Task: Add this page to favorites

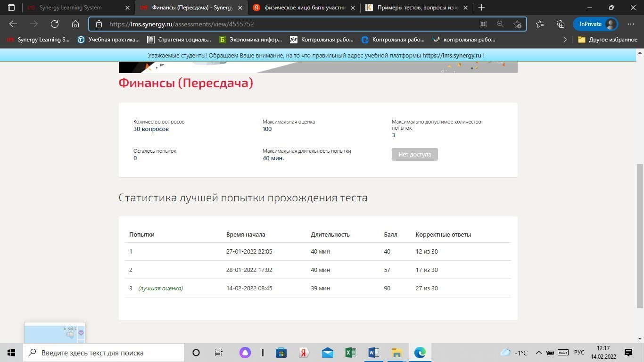Action: (517, 24)
